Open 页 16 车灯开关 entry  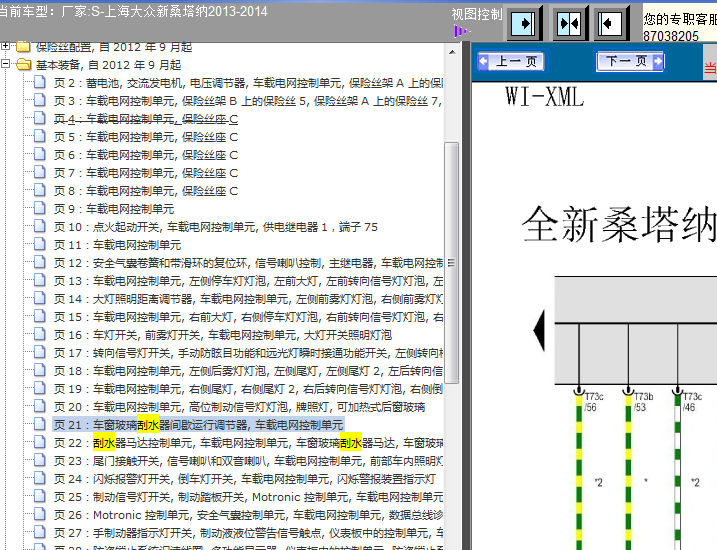click(x=223, y=335)
